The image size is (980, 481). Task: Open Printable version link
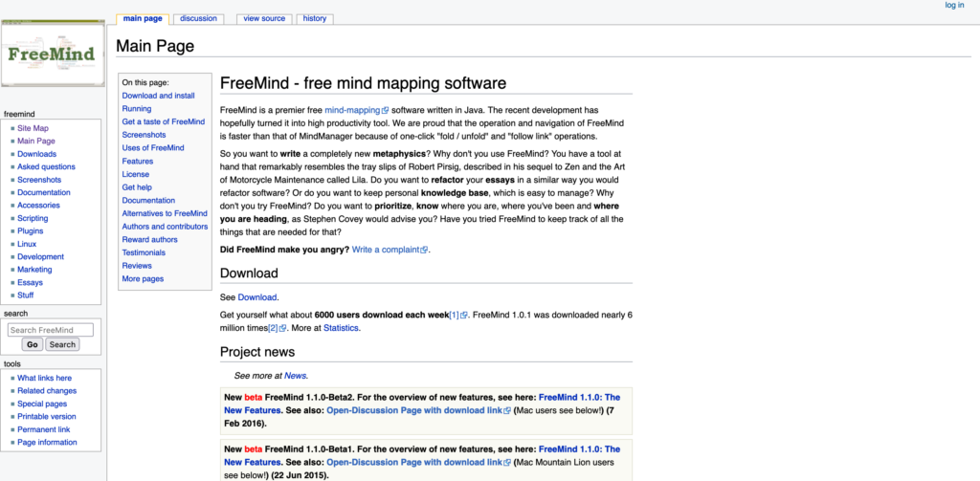coord(47,417)
